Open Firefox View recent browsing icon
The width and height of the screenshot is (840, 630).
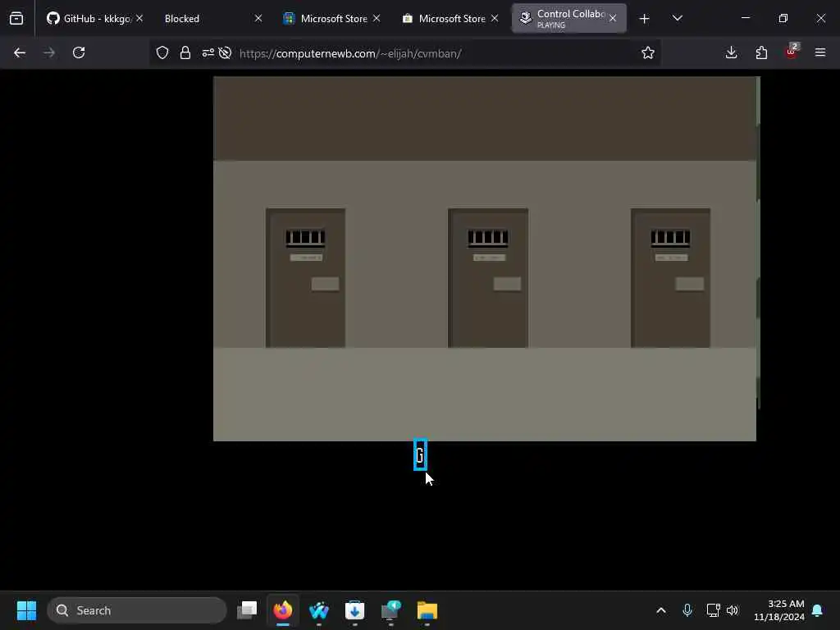16,19
